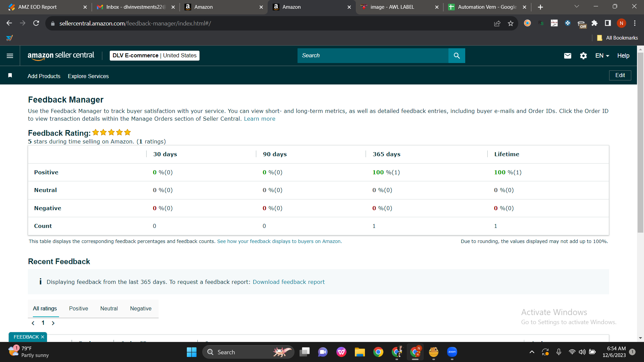Share this page via the share icon
The width and height of the screenshot is (644, 362).
497,23
